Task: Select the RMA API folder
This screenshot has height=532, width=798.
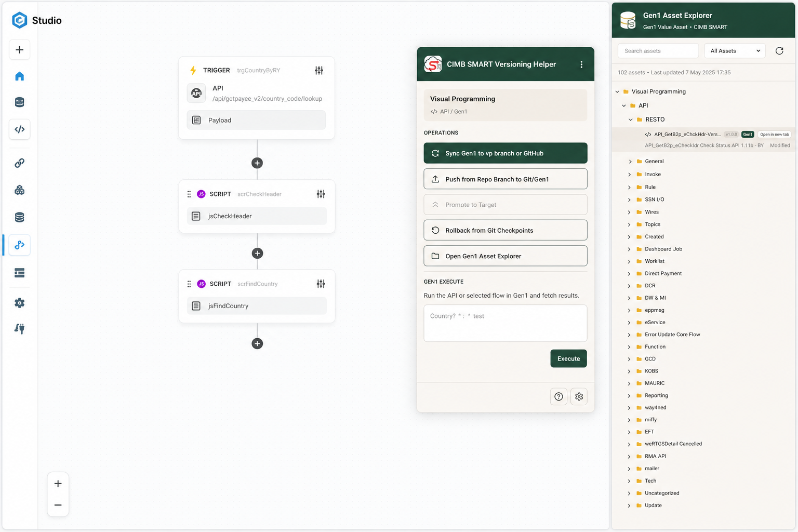Action: tap(655, 456)
